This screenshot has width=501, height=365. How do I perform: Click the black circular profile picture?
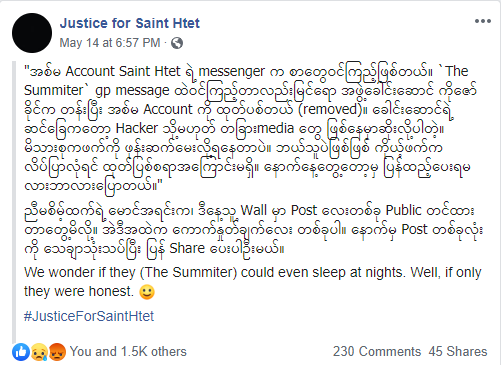pyautogui.click(x=32, y=33)
